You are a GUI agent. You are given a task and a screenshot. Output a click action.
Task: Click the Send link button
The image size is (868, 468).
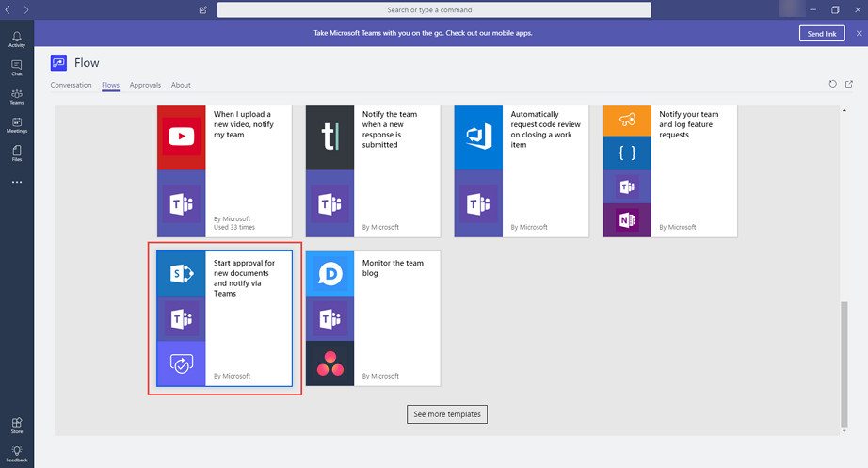(x=822, y=33)
